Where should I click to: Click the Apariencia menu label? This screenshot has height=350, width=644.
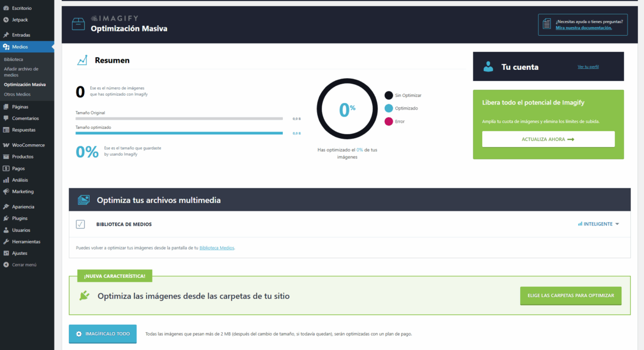coord(23,207)
